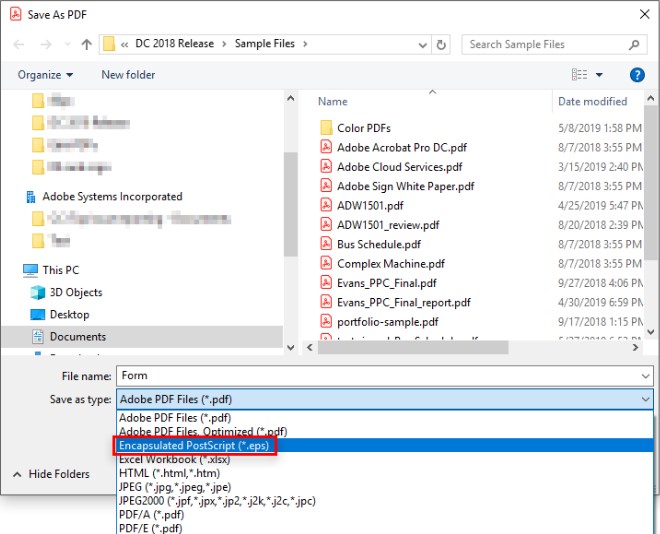The height and width of the screenshot is (534, 660).
Task: Open the Organize menu
Action: click(45, 75)
